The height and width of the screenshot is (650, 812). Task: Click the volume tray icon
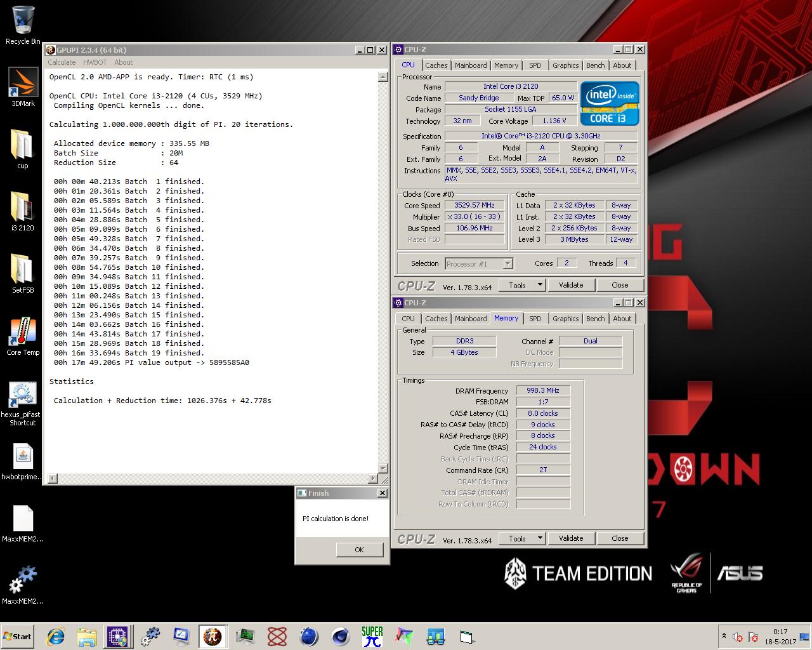[x=738, y=637]
